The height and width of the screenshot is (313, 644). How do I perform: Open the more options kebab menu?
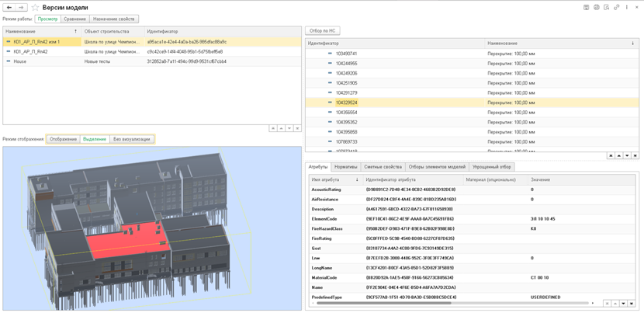(627, 7)
